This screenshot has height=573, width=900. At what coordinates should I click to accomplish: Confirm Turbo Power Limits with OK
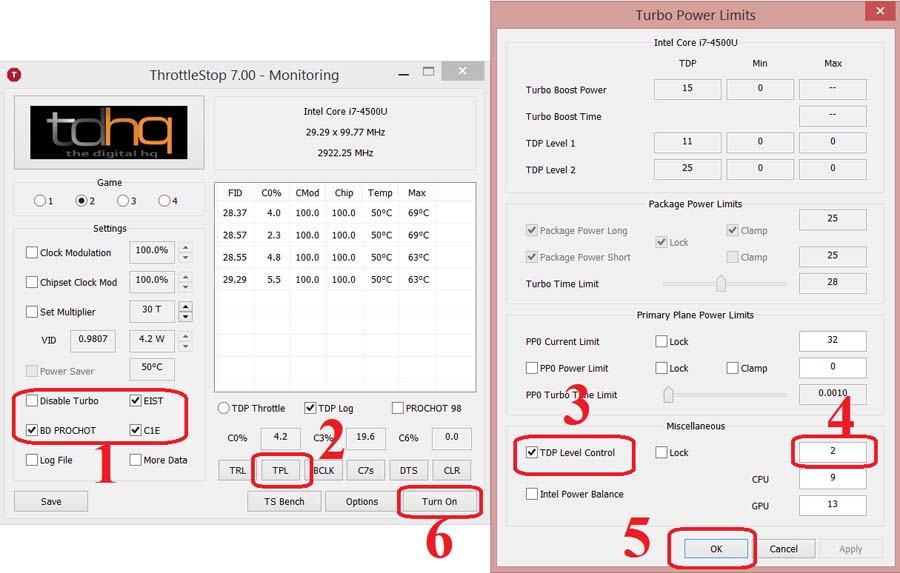[716, 549]
